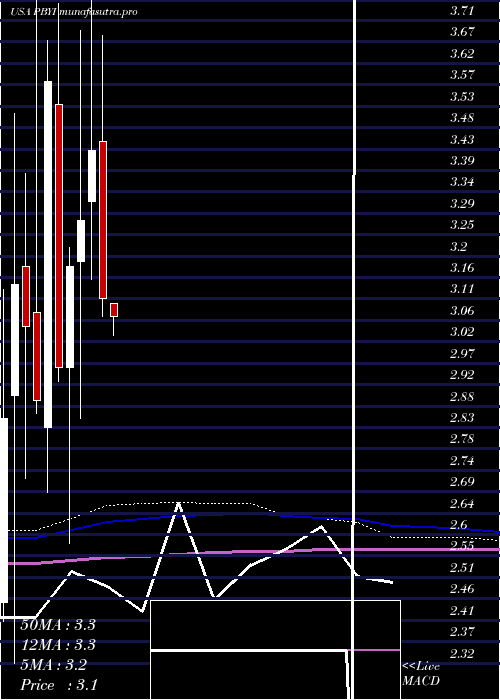The width and height of the screenshot is (500, 700).
Task: Select the 3.29 price axis label
Action: (x=462, y=204)
